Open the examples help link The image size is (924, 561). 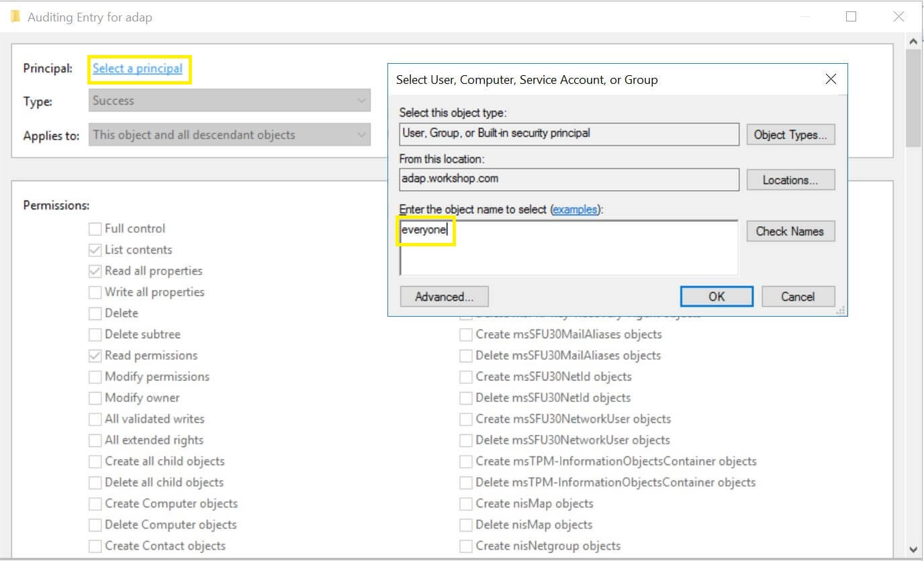(574, 209)
